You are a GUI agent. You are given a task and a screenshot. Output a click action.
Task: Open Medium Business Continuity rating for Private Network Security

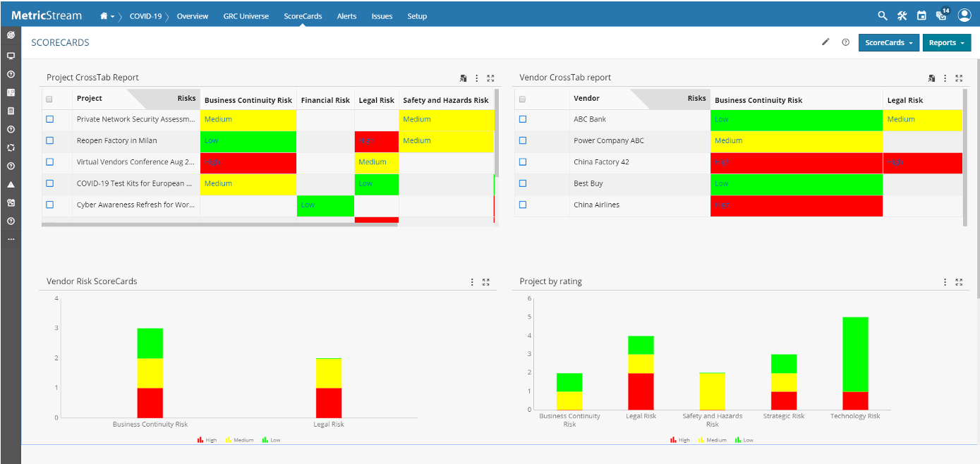coord(218,119)
